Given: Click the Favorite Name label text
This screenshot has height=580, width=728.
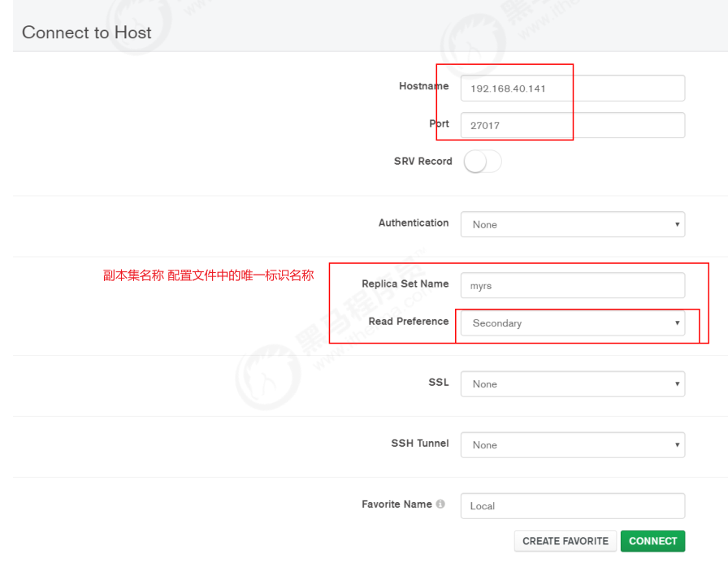Looking at the screenshot, I should 396,504.
